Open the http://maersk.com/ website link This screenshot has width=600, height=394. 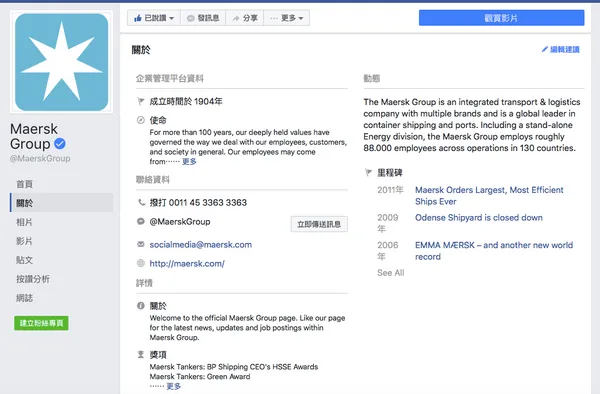tap(187, 264)
